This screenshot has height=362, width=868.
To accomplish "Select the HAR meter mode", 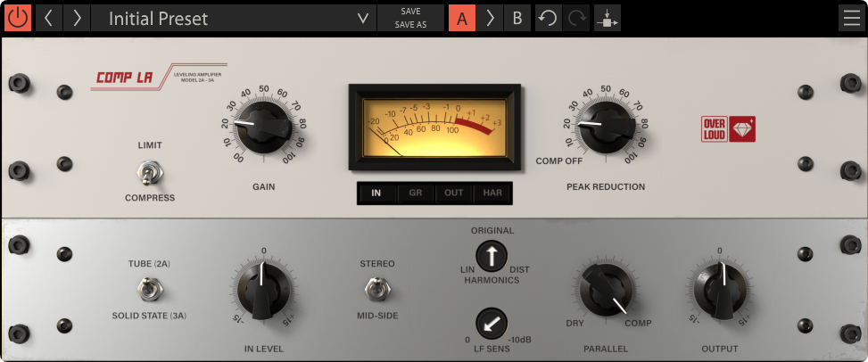I will (492, 193).
